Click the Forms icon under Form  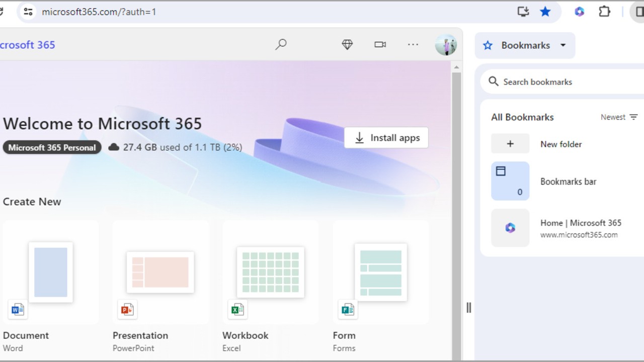(348, 310)
